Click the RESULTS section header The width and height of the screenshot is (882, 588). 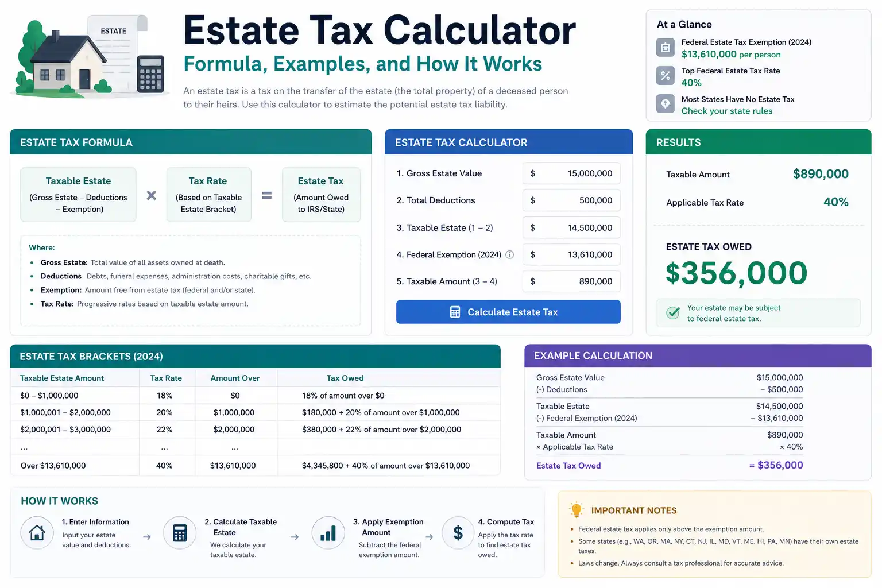[x=759, y=142]
